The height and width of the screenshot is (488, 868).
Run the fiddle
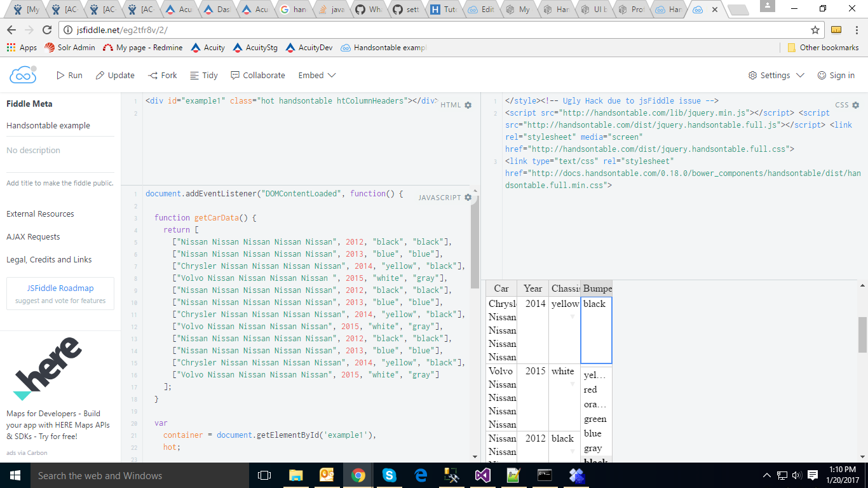click(x=69, y=75)
